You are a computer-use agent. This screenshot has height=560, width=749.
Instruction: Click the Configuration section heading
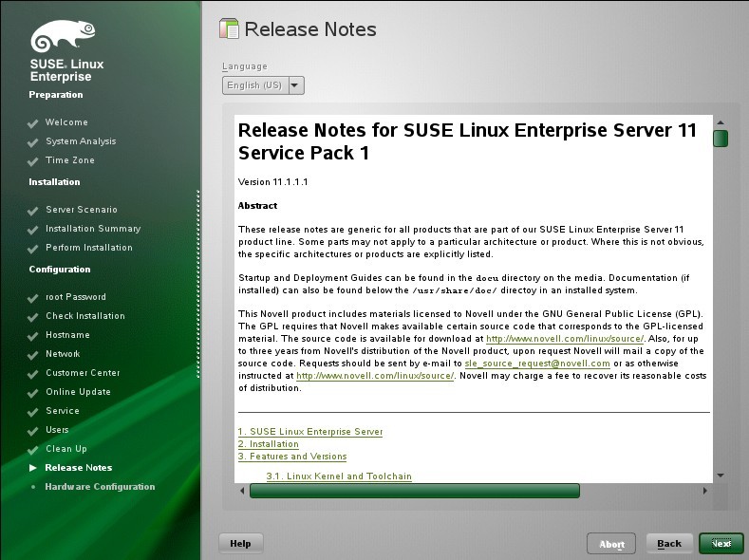[x=59, y=270]
